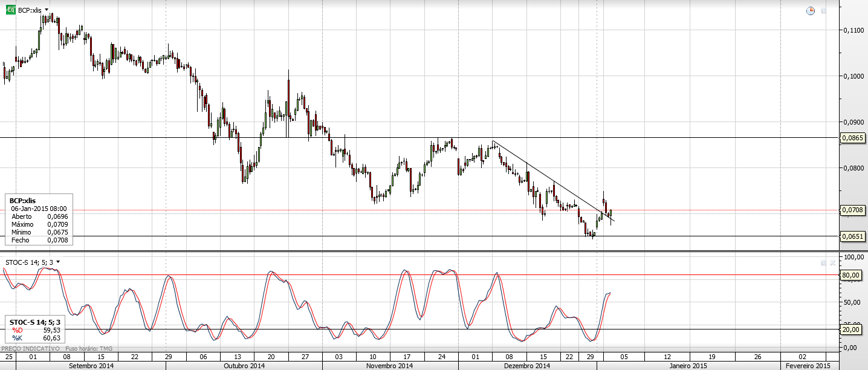Click the descending trendline on chart
The height and width of the screenshot is (370, 868).
point(554,182)
